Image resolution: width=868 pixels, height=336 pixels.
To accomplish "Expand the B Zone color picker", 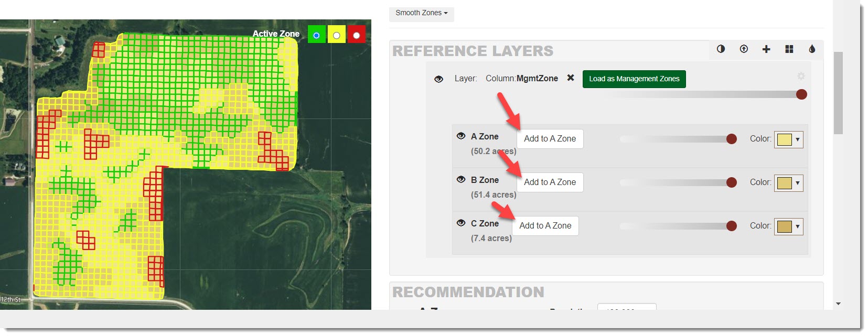I will click(789, 183).
